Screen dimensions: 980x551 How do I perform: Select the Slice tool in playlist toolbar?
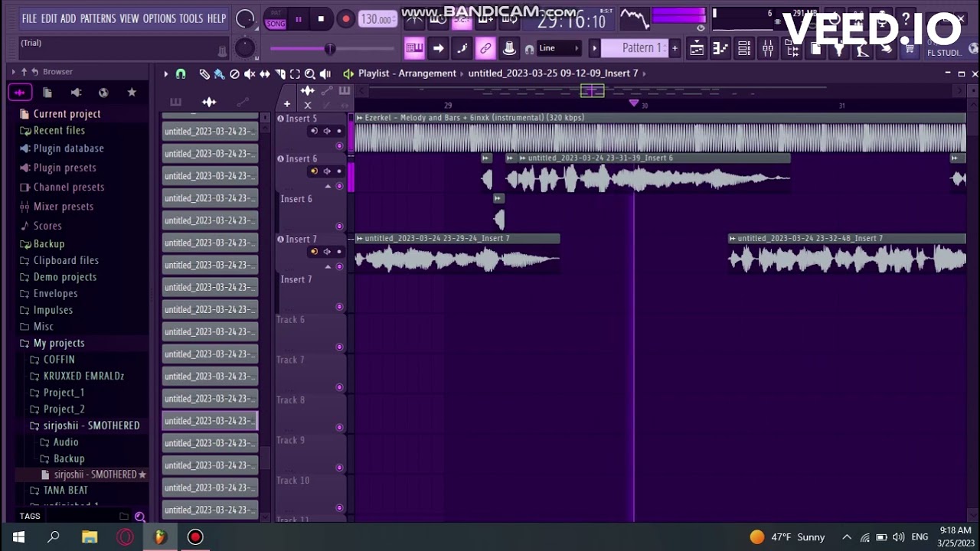point(280,74)
